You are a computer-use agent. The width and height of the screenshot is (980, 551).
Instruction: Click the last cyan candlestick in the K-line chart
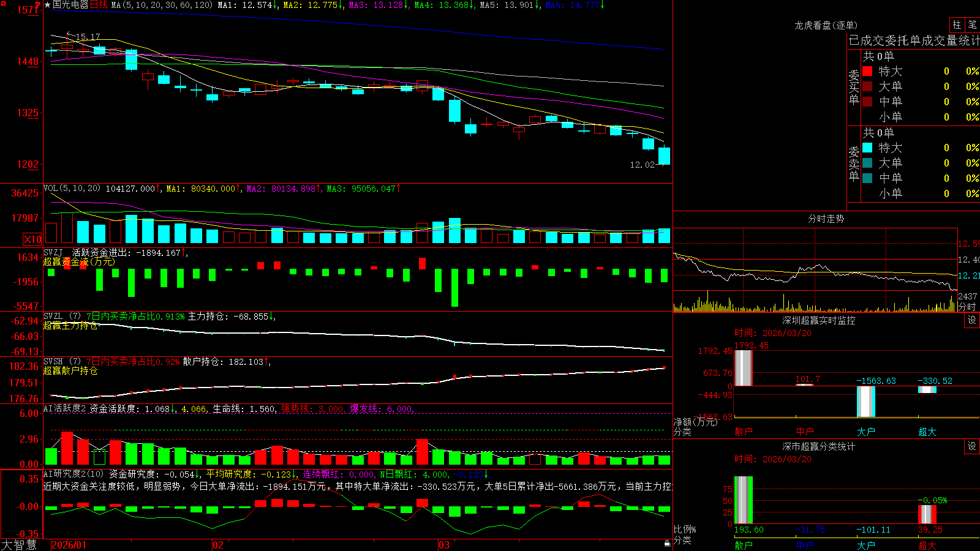(x=664, y=156)
